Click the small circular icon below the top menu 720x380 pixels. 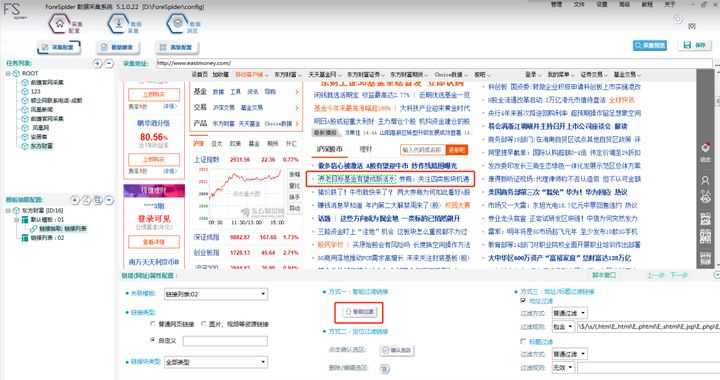point(678,19)
